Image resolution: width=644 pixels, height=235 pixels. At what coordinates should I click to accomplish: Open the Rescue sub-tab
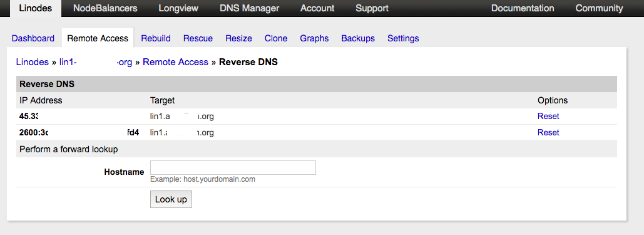click(x=198, y=38)
